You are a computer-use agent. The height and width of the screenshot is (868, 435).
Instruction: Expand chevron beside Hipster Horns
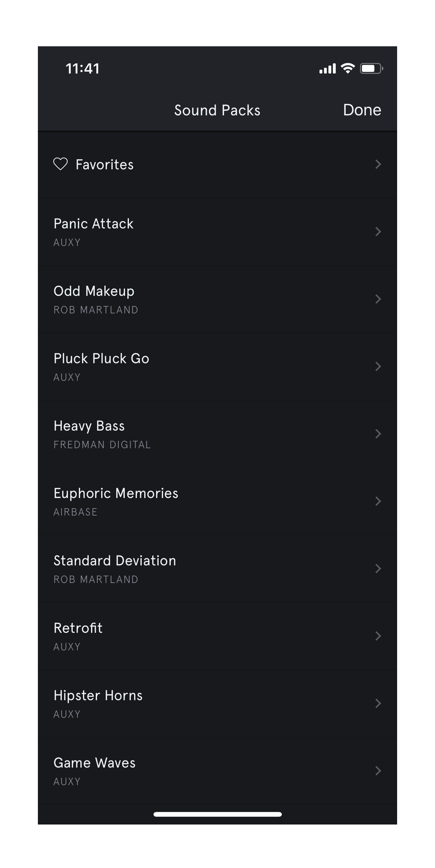coord(378,703)
